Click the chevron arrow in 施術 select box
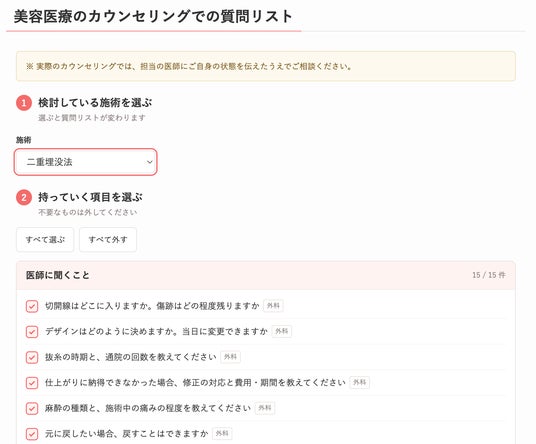The width and height of the screenshot is (536, 444). pos(149,162)
